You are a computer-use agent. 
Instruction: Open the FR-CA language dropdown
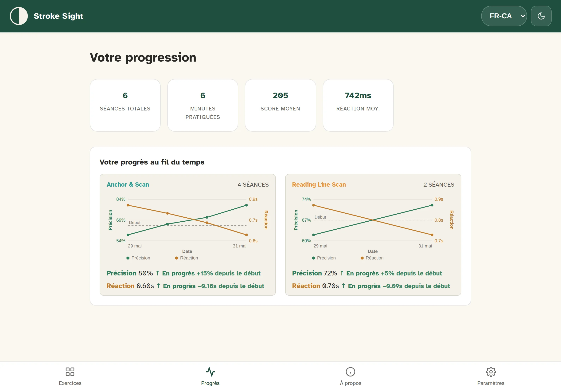pyautogui.click(x=504, y=16)
